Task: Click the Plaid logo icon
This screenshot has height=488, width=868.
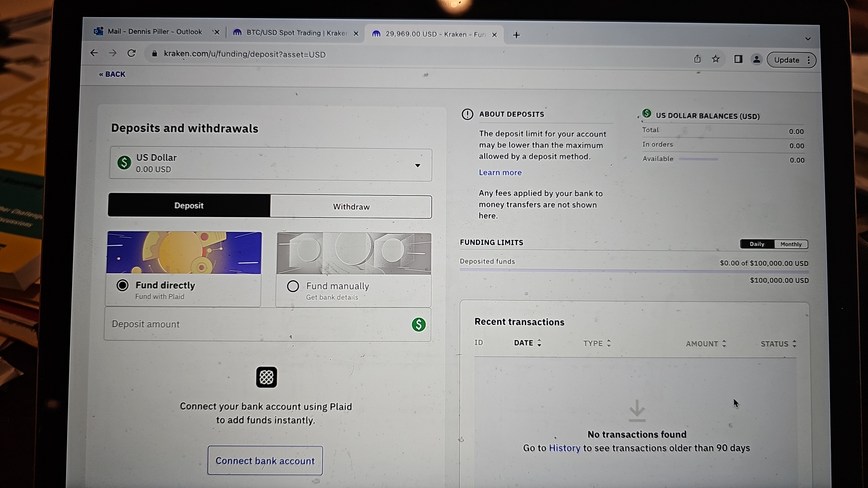Action: [x=266, y=377]
